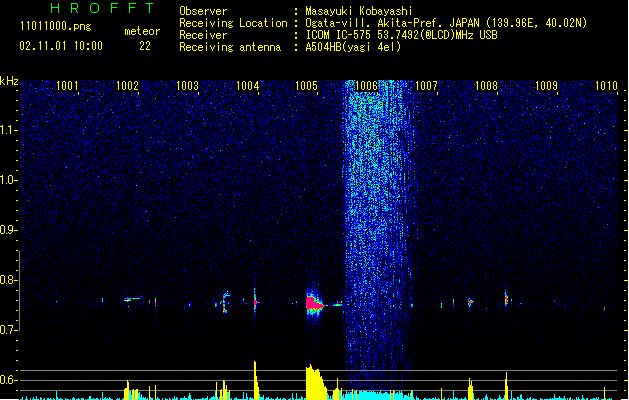
Task: Click the 1007 time marker
Action: tap(426, 86)
